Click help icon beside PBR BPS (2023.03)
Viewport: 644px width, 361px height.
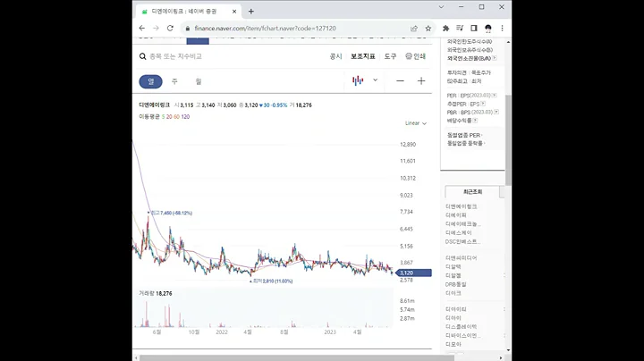(x=496, y=112)
